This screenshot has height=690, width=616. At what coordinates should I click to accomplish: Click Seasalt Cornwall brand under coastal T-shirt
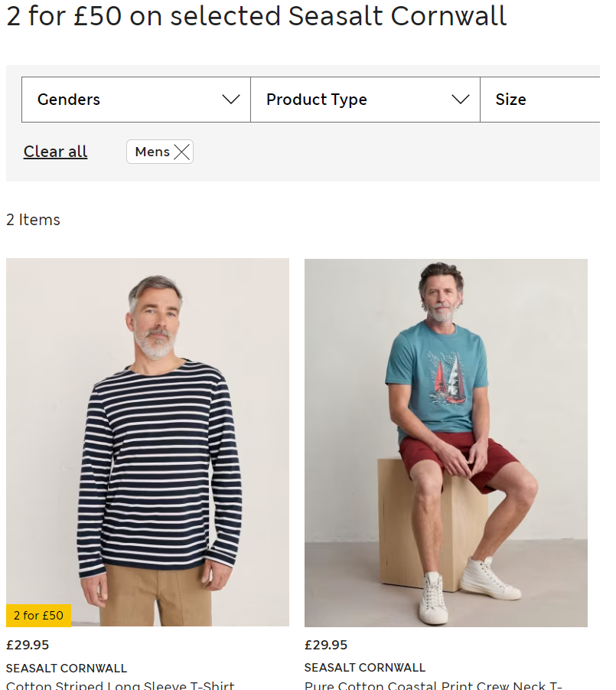click(x=365, y=667)
